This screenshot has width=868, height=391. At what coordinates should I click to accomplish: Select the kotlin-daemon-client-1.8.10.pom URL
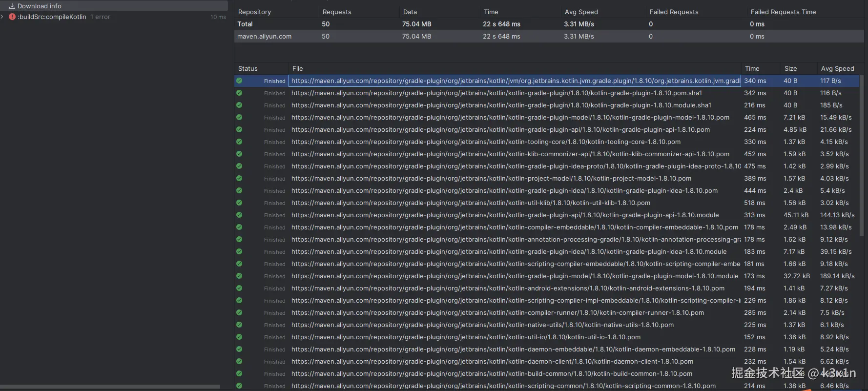point(492,361)
